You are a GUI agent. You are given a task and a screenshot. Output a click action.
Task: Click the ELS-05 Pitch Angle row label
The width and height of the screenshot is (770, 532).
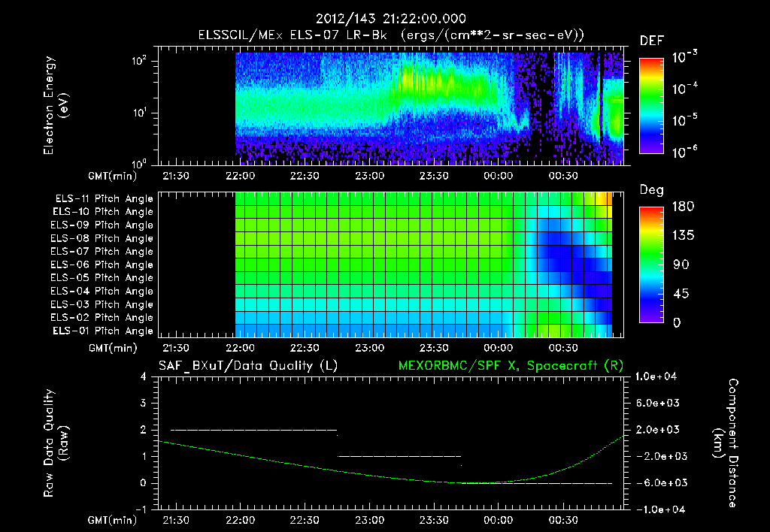pos(102,278)
